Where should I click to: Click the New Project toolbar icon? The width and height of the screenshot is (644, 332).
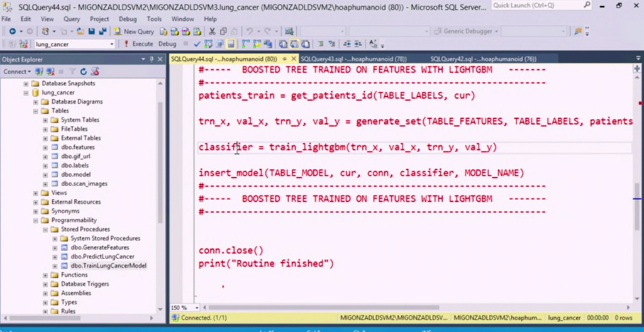click(45, 31)
